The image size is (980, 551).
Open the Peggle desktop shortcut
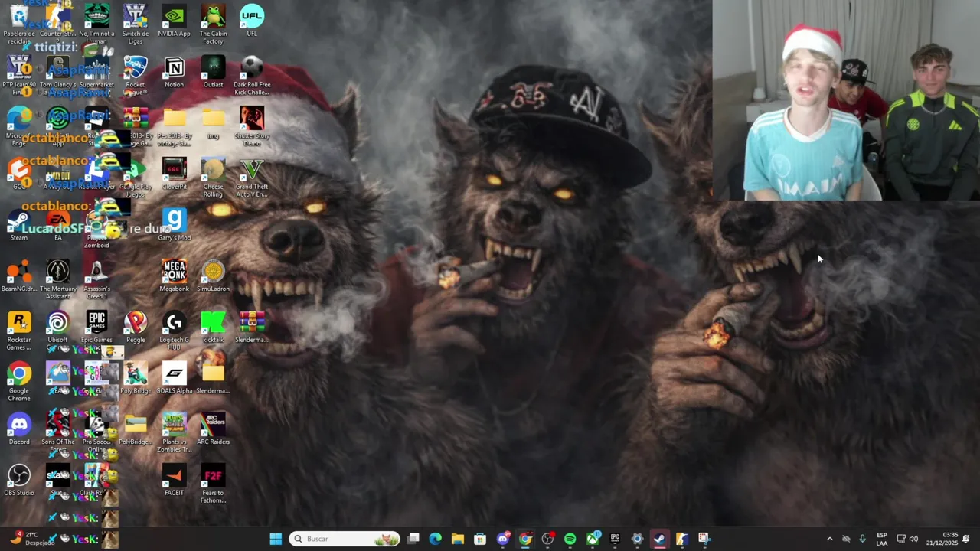(136, 327)
